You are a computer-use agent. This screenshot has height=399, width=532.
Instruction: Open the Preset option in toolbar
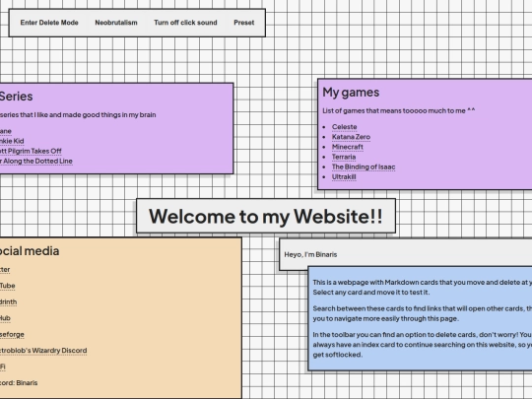click(244, 23)
